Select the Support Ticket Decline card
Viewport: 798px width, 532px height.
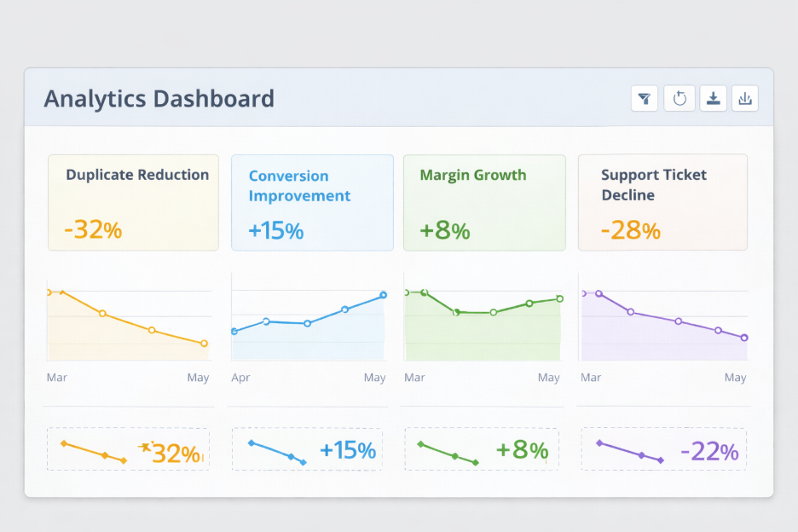point(662,202)
